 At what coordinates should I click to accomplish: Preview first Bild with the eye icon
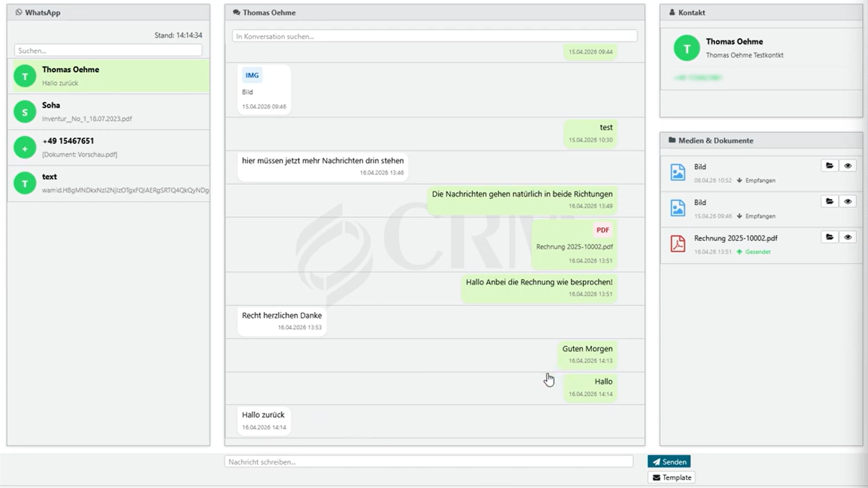[848, 166]
